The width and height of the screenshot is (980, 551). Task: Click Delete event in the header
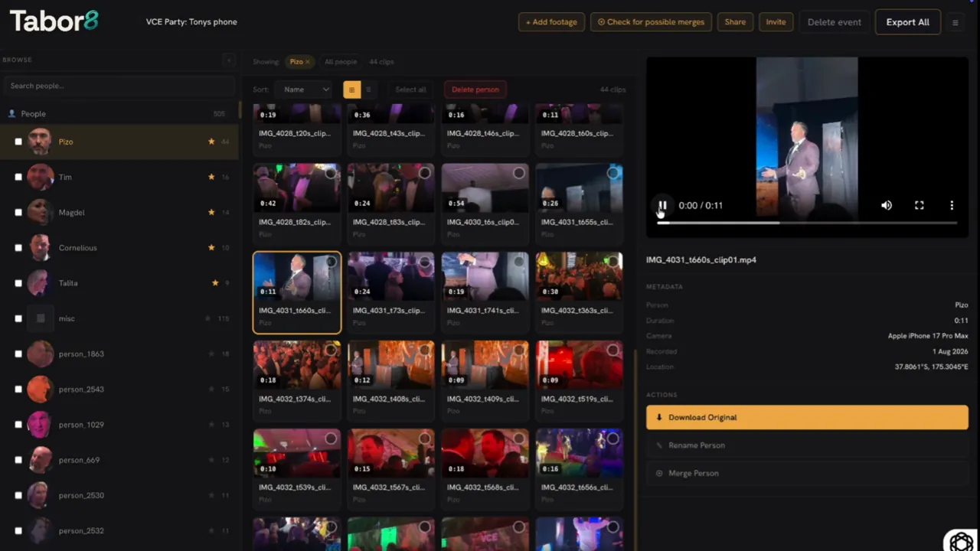[x=834, y=22]
